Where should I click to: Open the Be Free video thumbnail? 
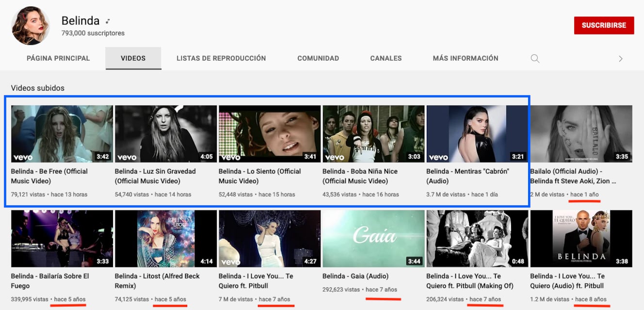pyautogui.click(x=62, y=134)
